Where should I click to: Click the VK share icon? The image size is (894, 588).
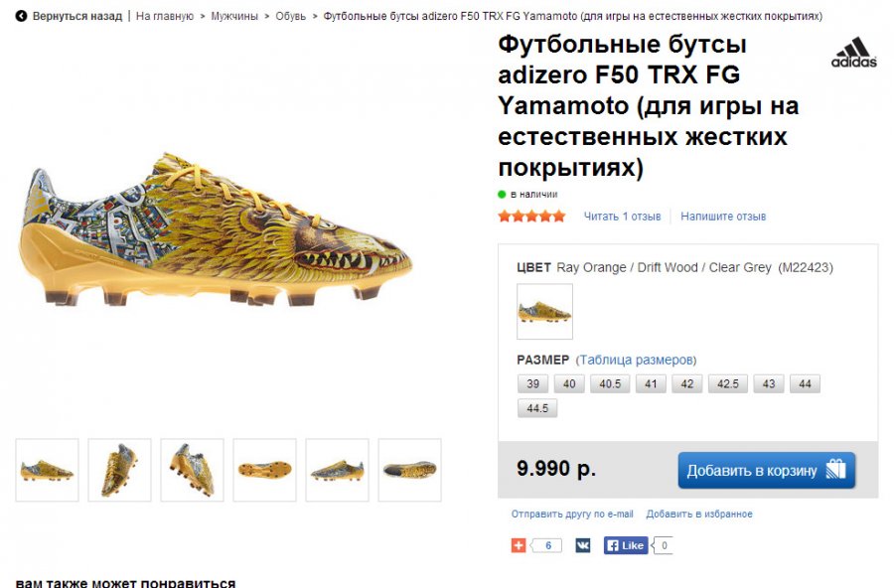(x=582, y=545)
